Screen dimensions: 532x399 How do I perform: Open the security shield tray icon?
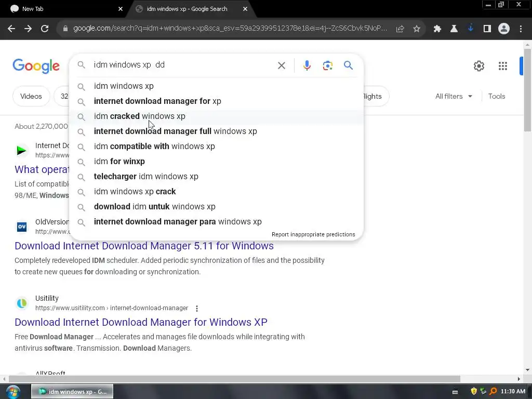click(x=474, y=391)
